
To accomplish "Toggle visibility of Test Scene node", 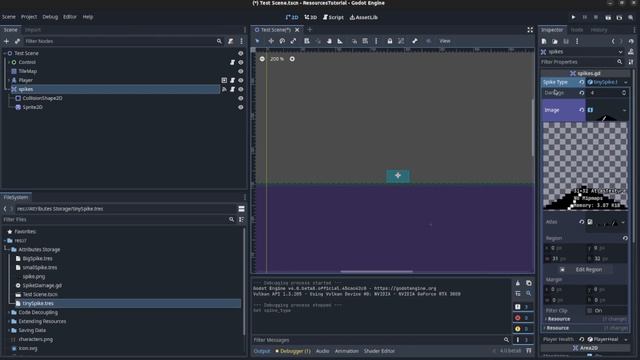I will [241, 53].
